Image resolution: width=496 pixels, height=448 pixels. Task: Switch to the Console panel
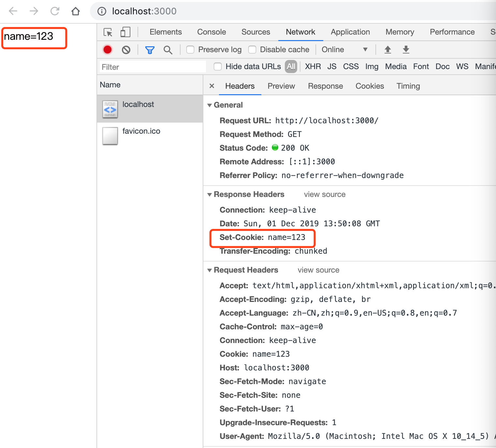click(x=212, y=32)
